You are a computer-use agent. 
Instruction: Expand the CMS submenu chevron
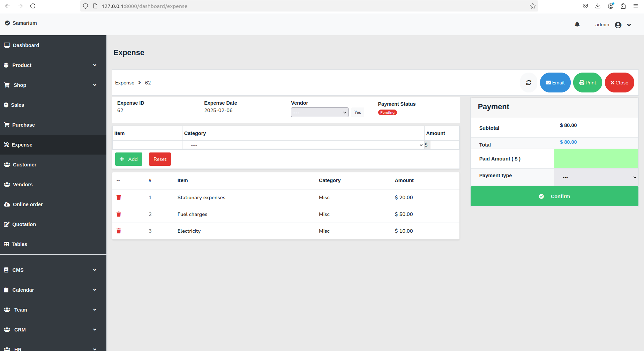(x=95, y=270)
